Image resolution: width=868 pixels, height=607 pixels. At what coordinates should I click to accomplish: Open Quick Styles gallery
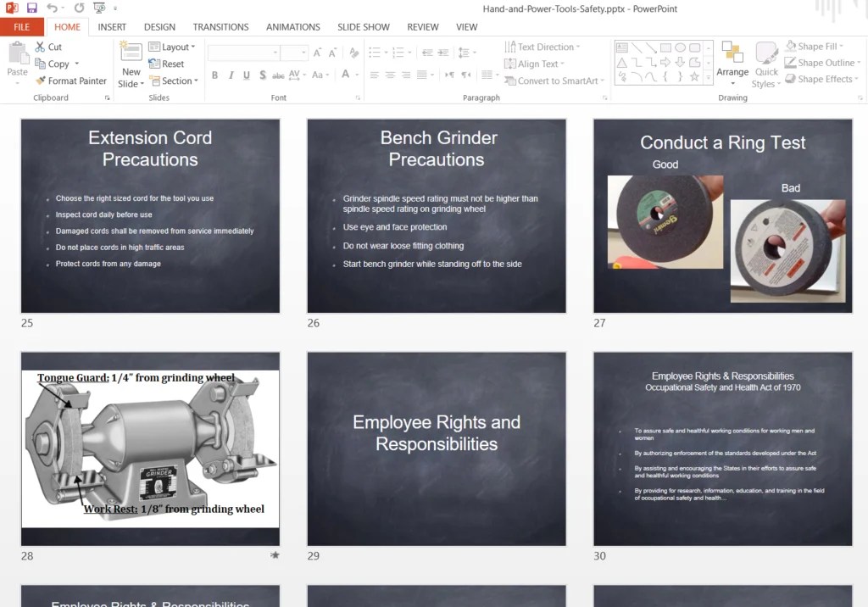pyautogui.click(x=766, y=64)
